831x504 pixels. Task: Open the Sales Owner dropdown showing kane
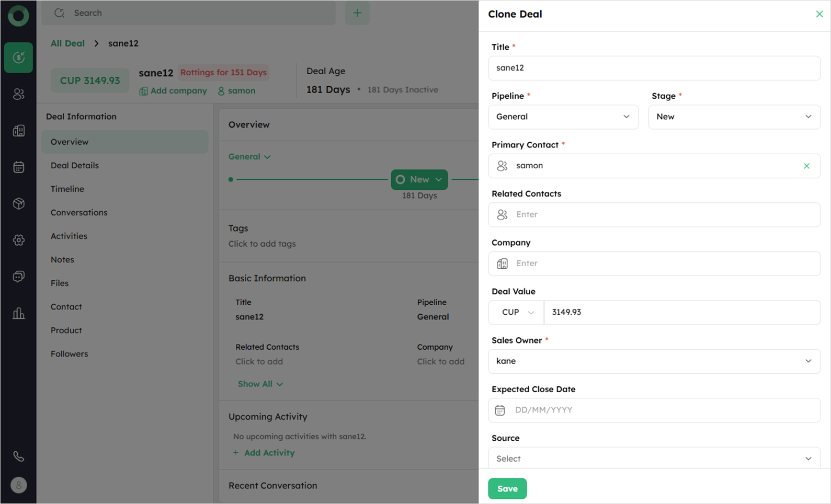[x=654, y=361]
